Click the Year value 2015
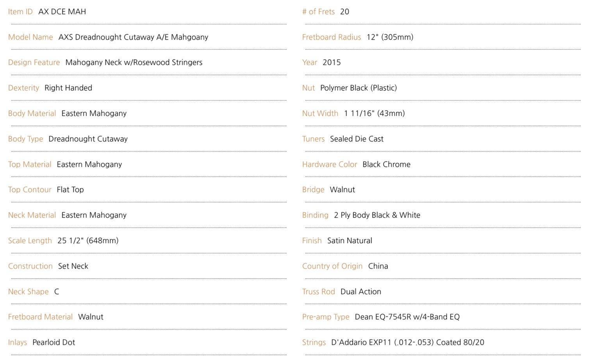This screenshot has width=600, height=364. click(x=332, y=62)
